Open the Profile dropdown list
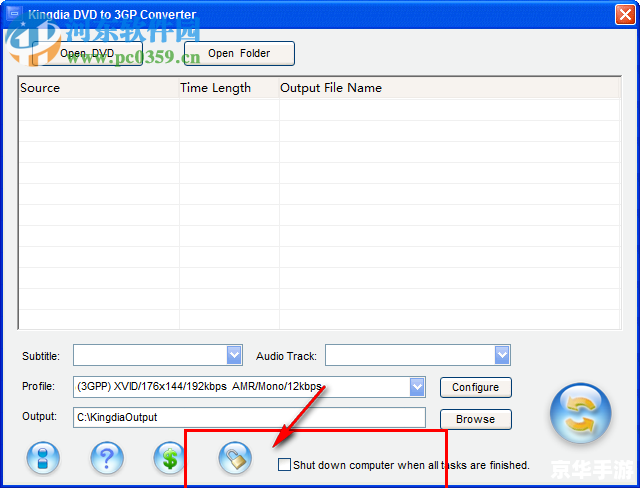Screen dimensions: 640x488 coord(417,387)
